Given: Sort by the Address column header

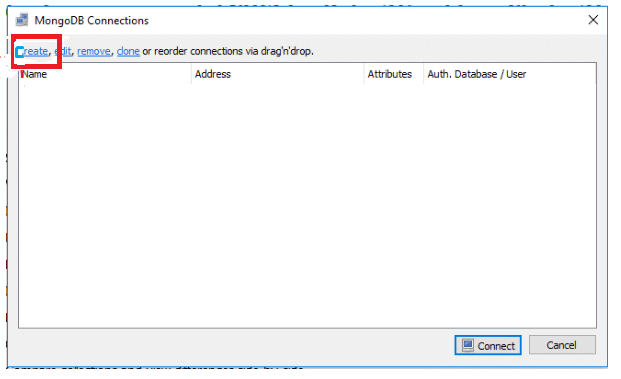Looking at the screenshot, I should point(277,74).
